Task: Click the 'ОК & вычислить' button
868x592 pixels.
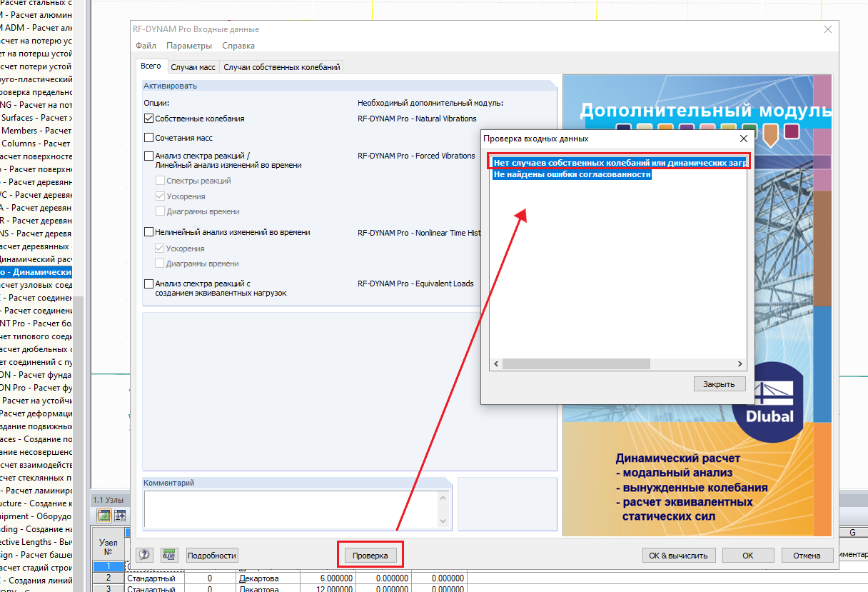Action: [x=677, y=555]
